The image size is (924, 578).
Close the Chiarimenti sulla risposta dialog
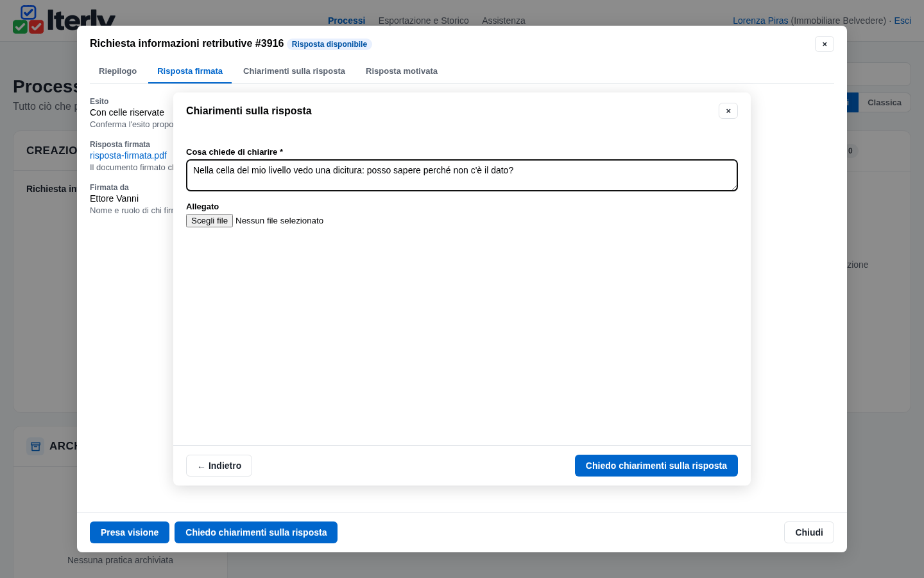(x=728, y=111)
